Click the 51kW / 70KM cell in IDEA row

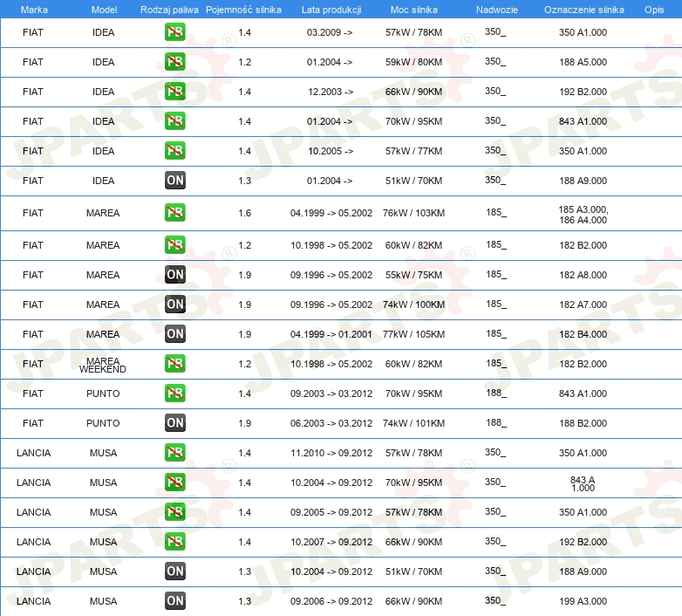pos(413,181)
